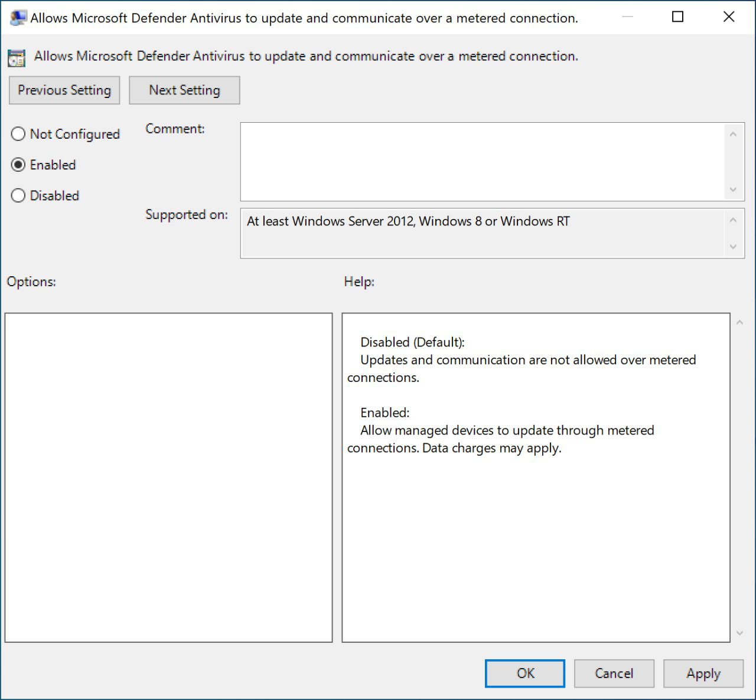Confirm with the OK button

pyautogui.click(x=525, y=673)
